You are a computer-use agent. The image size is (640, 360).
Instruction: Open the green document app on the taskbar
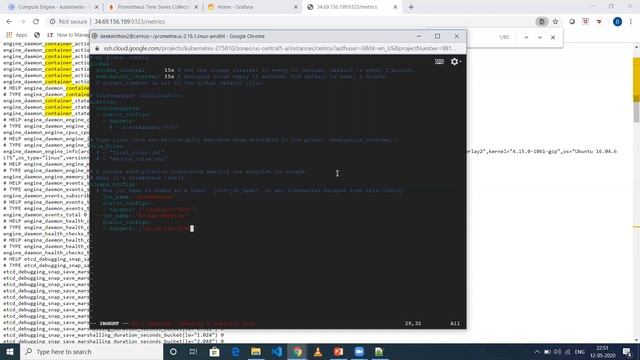pos(379,352)
